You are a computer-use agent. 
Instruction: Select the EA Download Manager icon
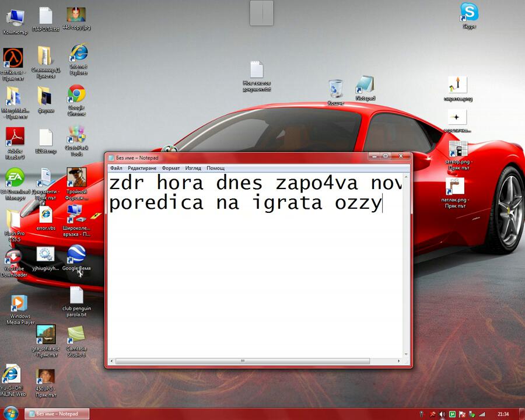[15, 177]
